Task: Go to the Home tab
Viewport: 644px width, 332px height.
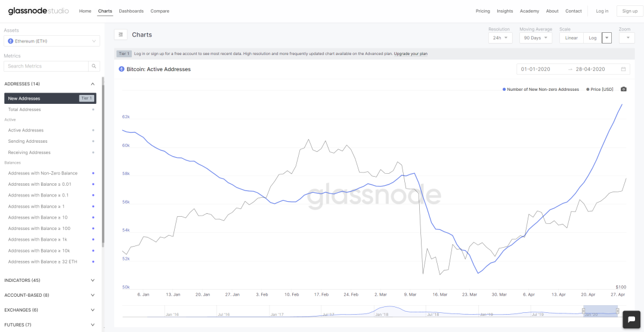Action: pyautogui.click(x=85, y=11)
